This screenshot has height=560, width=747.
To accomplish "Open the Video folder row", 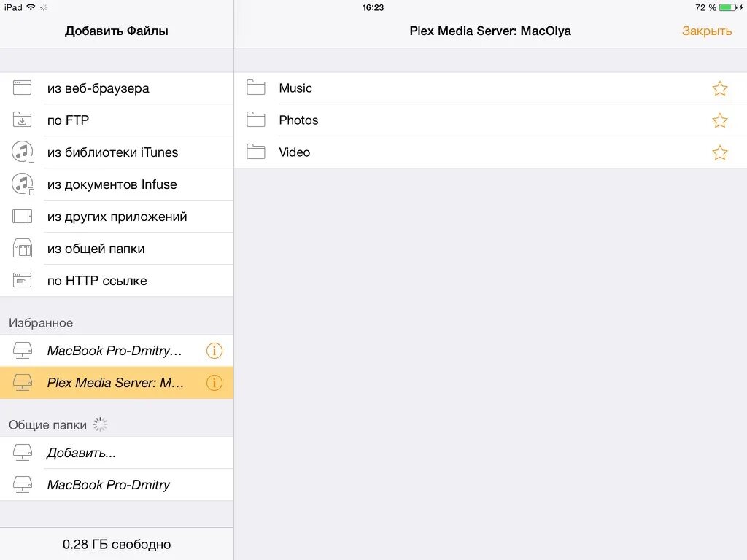I will coord(490,152).
